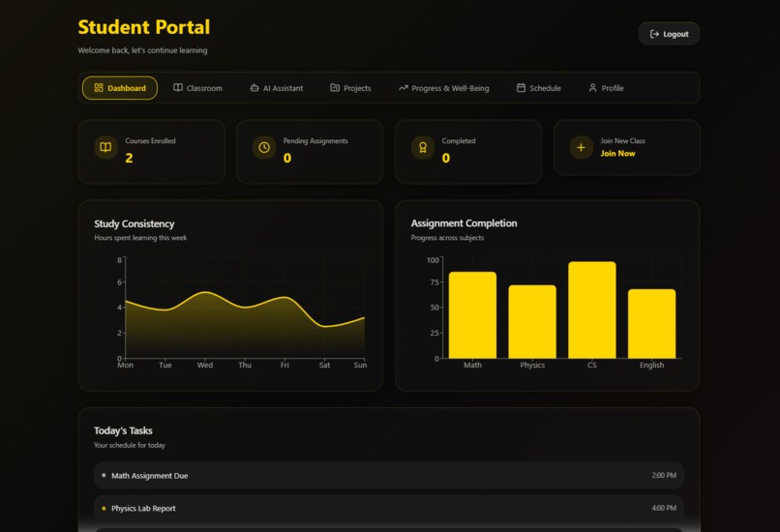Click the Join Now link
The width and height of the screenshot is (780, 532).
617,153
